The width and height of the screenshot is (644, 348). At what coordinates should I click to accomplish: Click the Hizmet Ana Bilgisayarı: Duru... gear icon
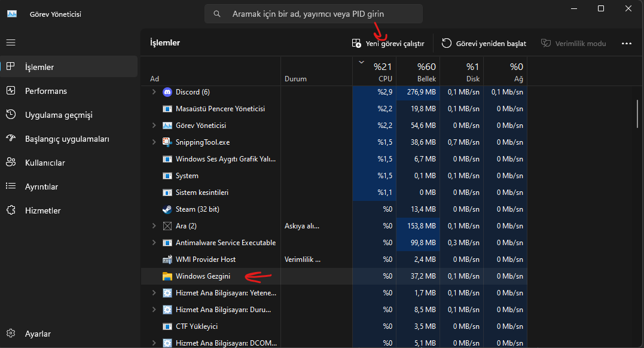click(167, 310)
